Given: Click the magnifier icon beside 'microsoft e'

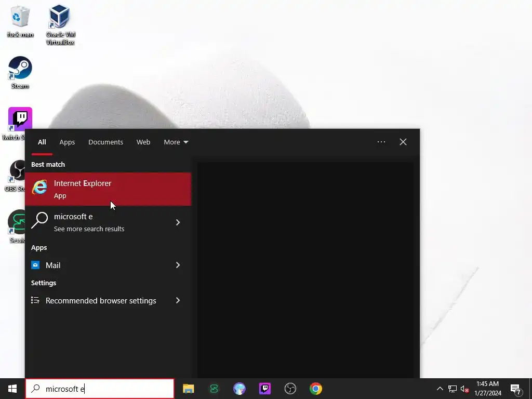Looking at the screenshot, I should [x=39, y=220].
